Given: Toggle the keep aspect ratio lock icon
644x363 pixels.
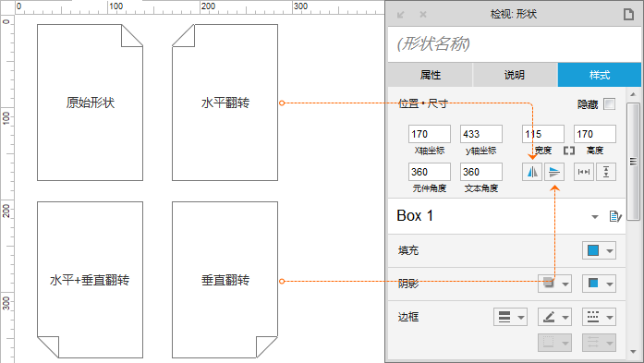Looking at the screenshot, I should point(569,151).
